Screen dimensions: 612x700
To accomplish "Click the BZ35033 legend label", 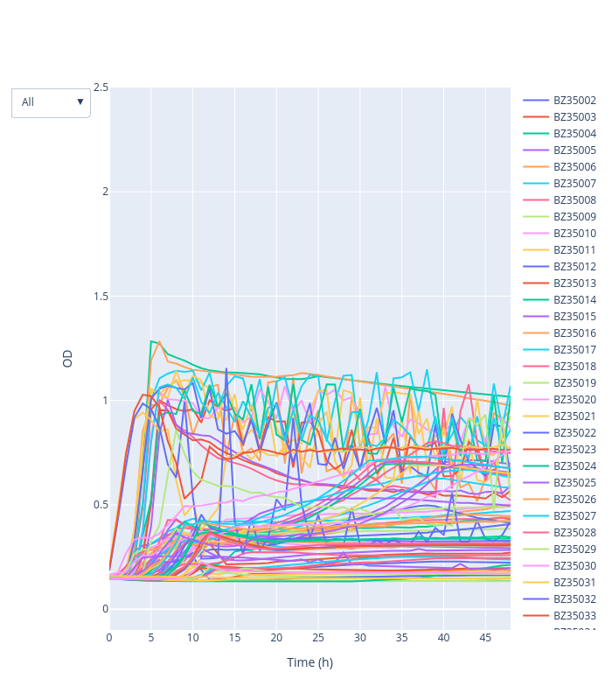I will pos(574,616).
